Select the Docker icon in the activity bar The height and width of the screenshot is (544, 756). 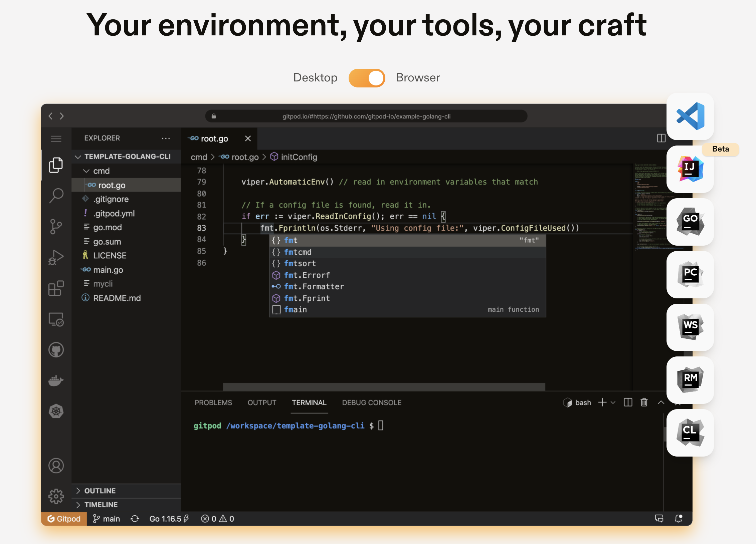(x=56, y=380)
